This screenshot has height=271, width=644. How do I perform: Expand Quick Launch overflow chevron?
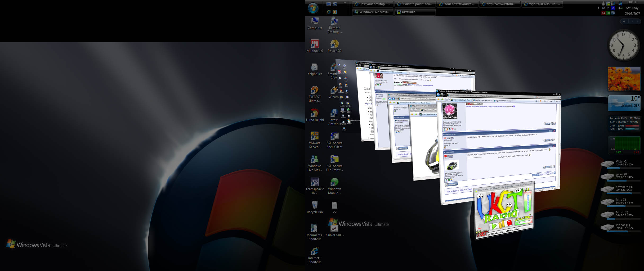click(x=345, y=3)
